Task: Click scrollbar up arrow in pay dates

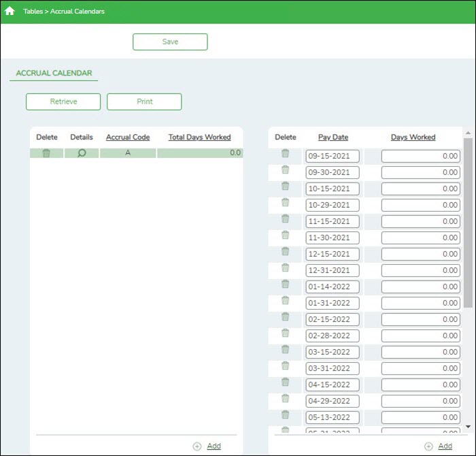Action: tap(468, 133)
